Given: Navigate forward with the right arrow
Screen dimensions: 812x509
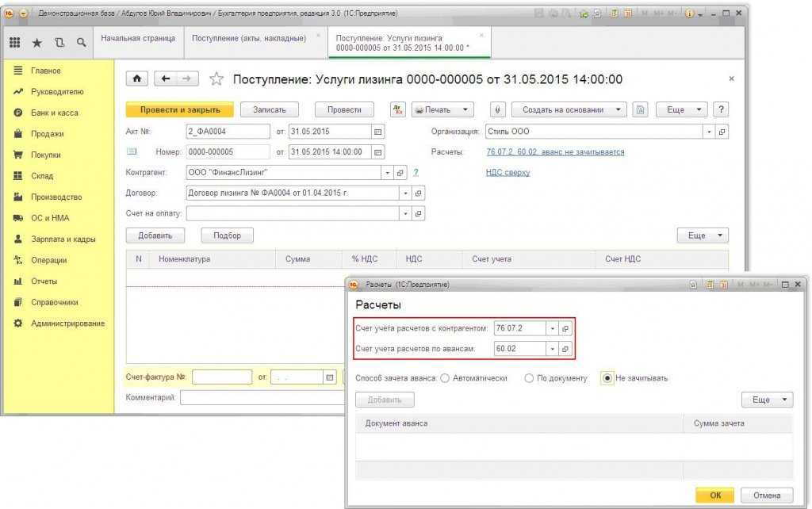Looking at the screenshot, I should coord(187,78).
